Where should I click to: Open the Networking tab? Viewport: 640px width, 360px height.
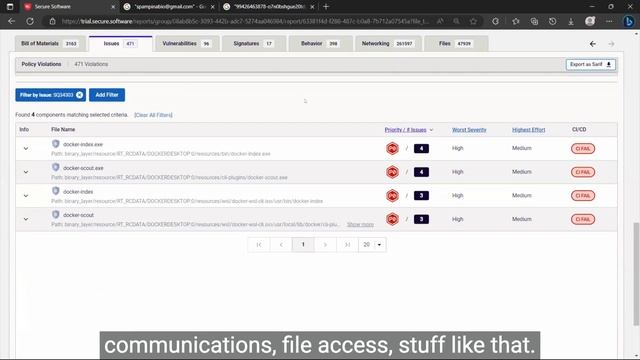coord(387,44)
